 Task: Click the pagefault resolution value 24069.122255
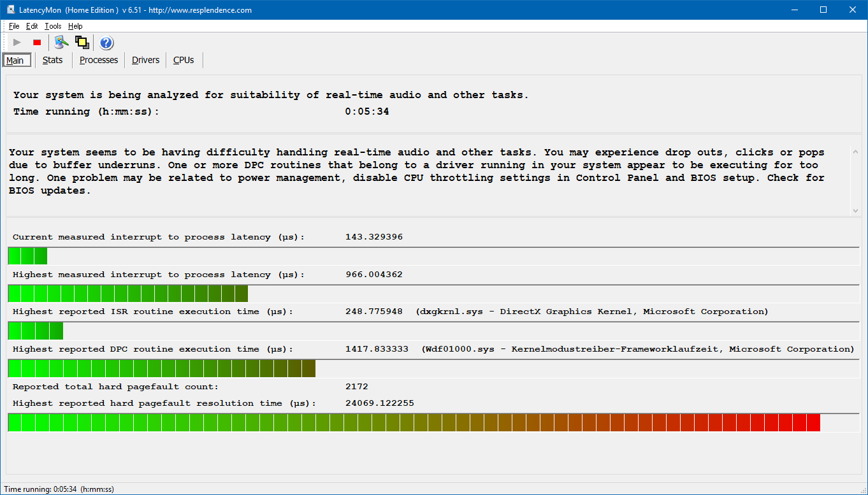[x=380, y=403]
